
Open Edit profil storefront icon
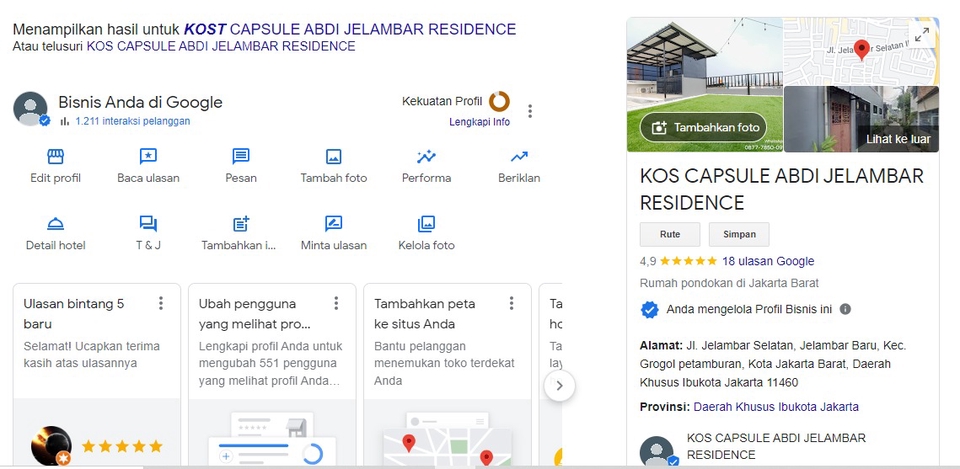(55, 157)
